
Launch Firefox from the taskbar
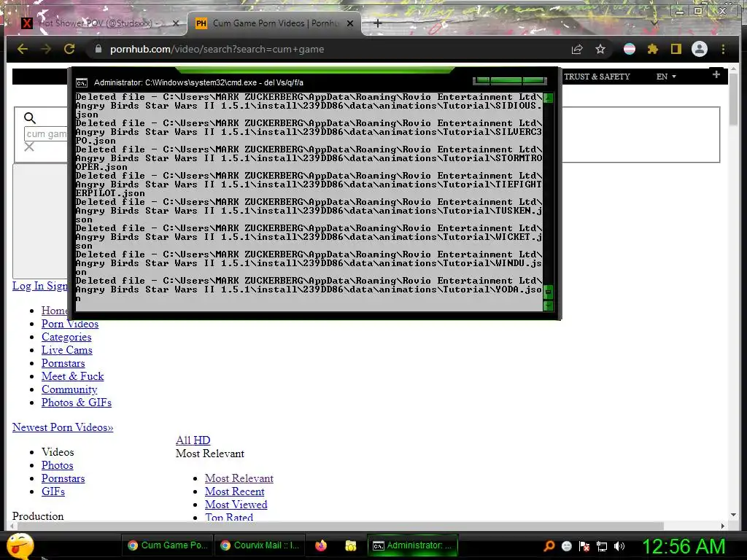321,545
